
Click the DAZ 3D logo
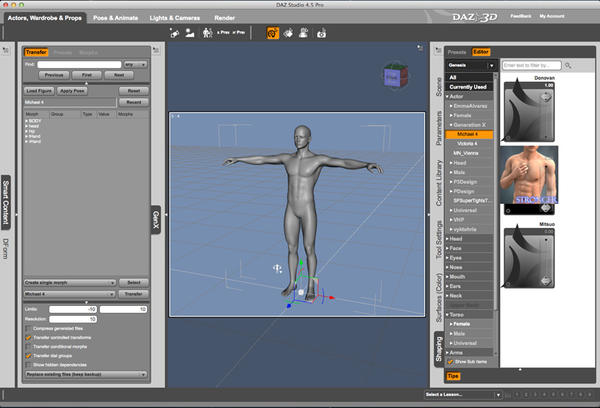tap(474, 17)
